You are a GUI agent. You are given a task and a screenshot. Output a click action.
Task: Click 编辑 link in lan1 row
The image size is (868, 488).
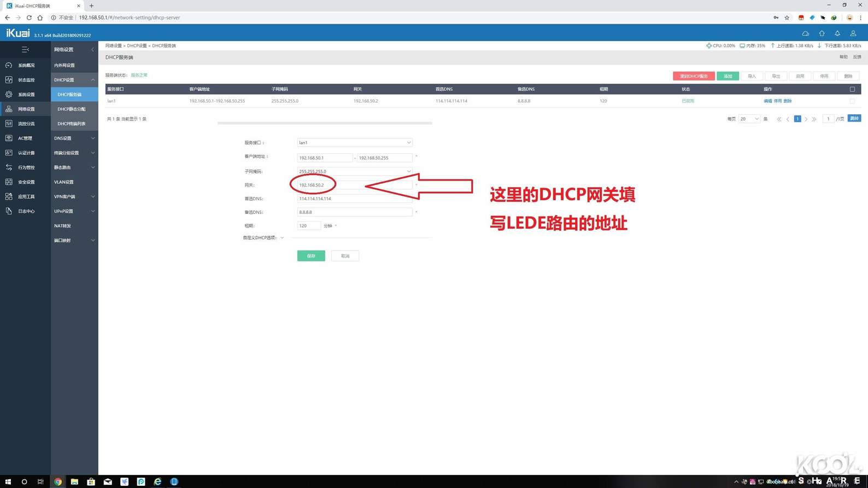[767, 101]
